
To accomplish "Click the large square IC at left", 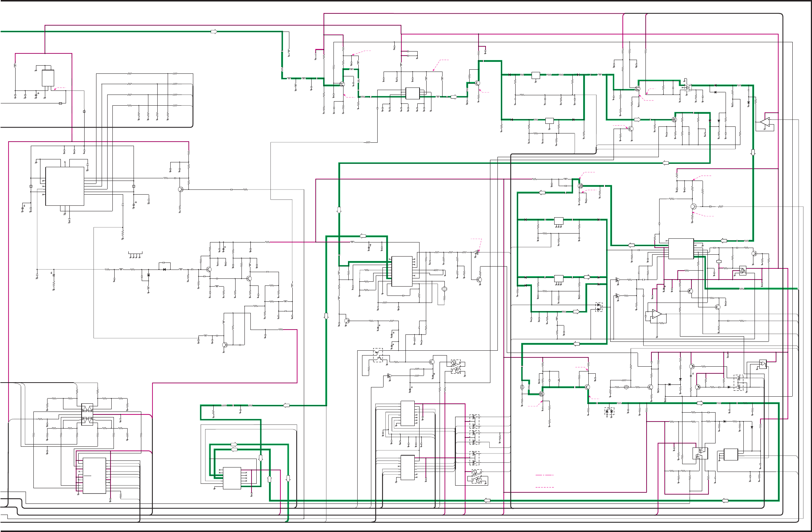I will pyautogui.click(x=65, y=186).
